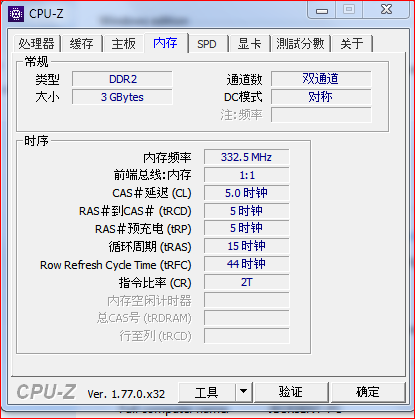Click the DDR2 memory type value
Image resolution: width=415 pixels, height=419 pixels.
pos(122,79)
